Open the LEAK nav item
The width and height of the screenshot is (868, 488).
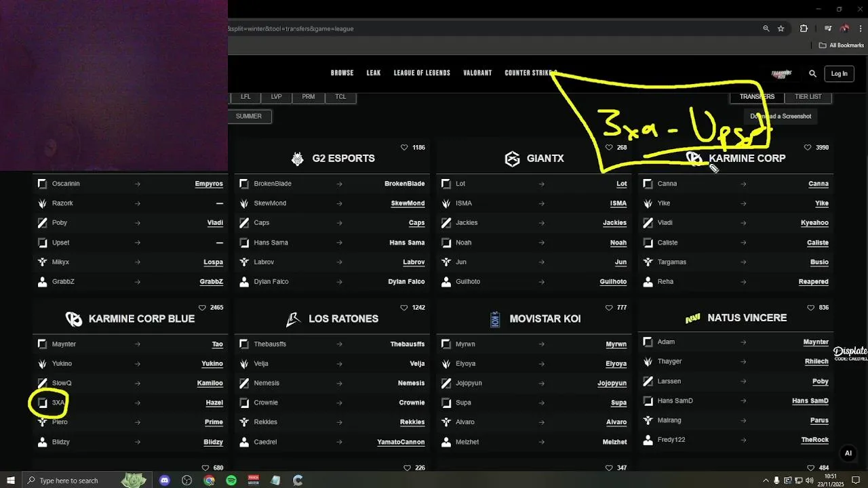[x=374, y=73]
